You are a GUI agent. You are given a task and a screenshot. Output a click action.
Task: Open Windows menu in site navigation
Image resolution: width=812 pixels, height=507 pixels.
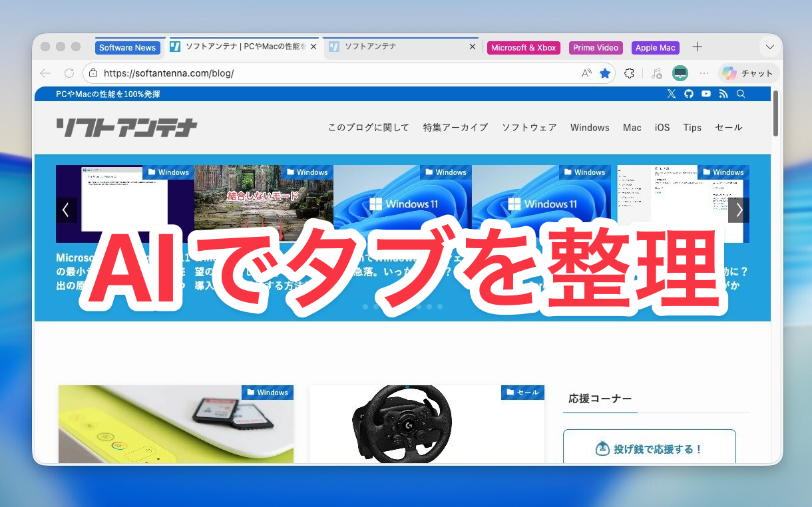pos(590,128)
